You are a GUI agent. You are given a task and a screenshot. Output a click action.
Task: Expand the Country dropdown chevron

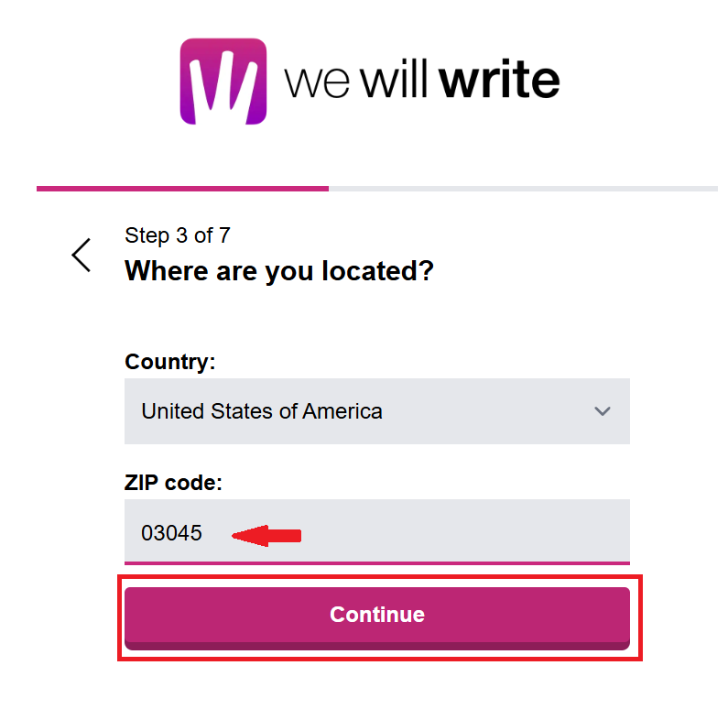click(x=602, y=411)
